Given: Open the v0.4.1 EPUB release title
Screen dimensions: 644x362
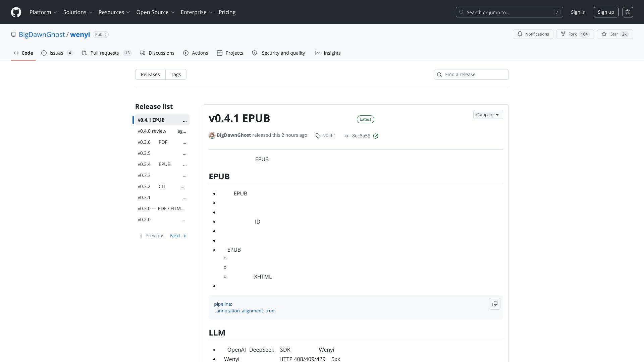Looking at the screenshot, I should (239, 118).
